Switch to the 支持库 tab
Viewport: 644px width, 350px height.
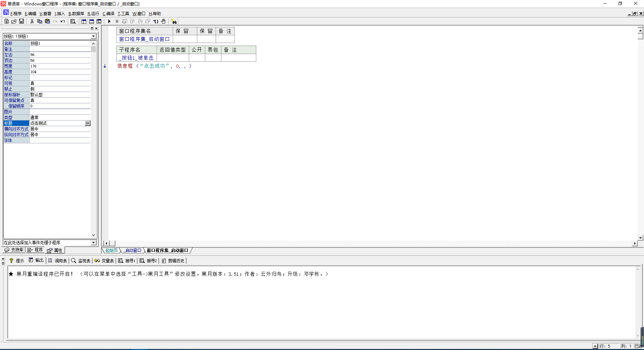(14, 250)
